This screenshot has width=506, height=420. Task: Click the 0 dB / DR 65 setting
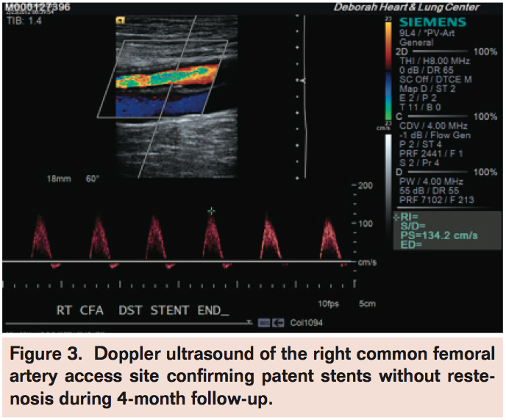tap(427, 70)
